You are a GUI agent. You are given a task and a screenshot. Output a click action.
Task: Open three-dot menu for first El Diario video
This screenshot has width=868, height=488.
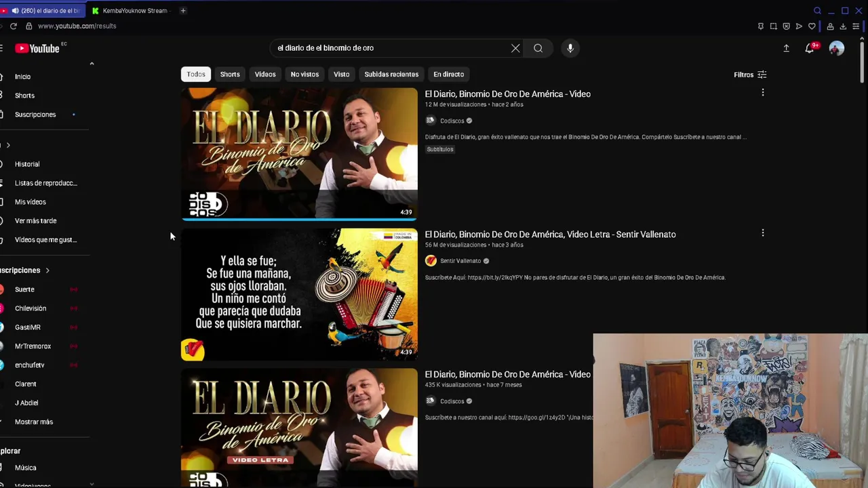tap(763, 92)
